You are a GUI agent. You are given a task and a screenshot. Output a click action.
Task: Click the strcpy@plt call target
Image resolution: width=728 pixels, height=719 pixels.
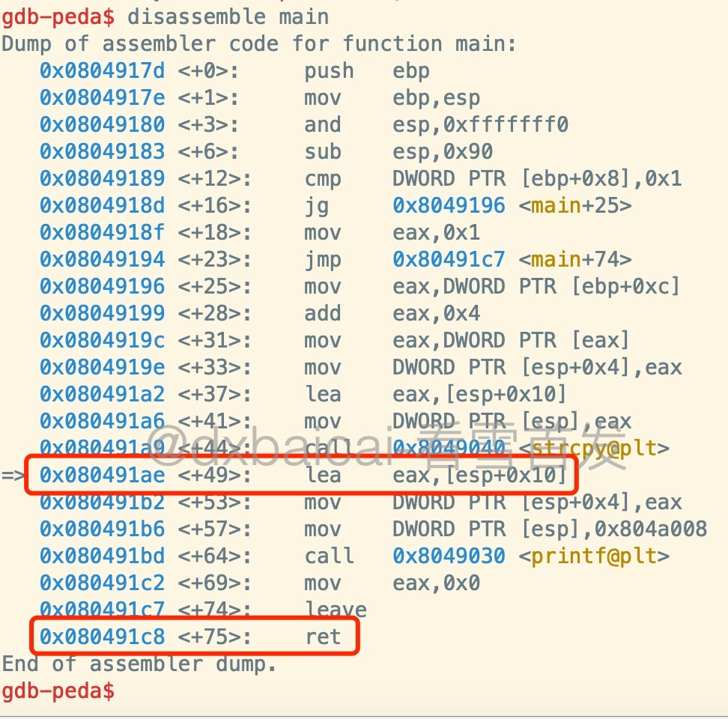click(x=531, y=447)
